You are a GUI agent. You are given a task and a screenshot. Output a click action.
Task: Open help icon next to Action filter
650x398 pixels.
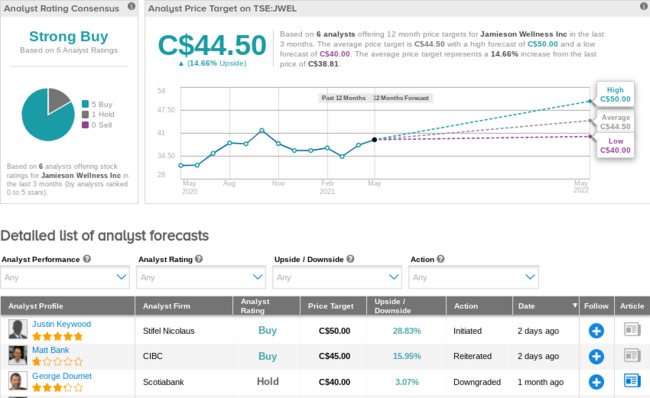click(x=441, y=259)
